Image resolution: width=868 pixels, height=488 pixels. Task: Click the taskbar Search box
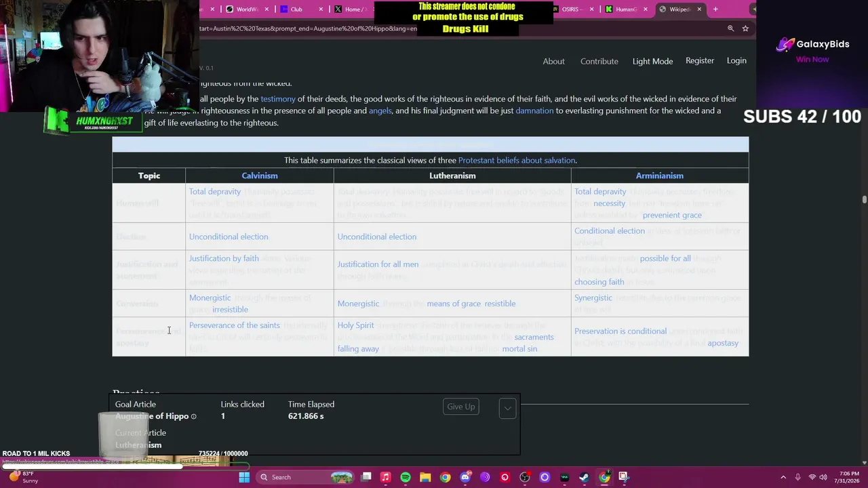307,477
